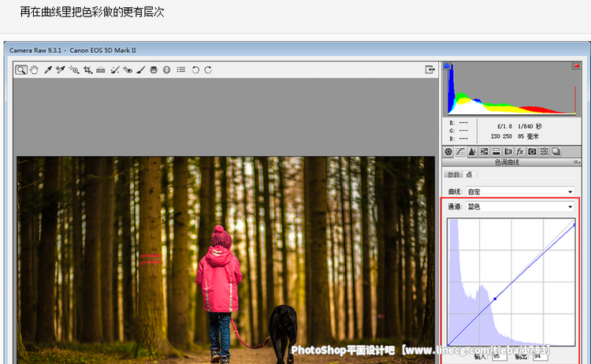Select the Targeted Adjustment tool
Screen dimensions: 591x364
coord(74,69)
